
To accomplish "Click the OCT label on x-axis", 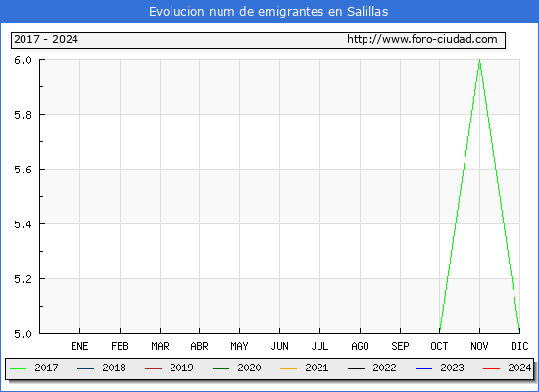I will tap(439, 346).
